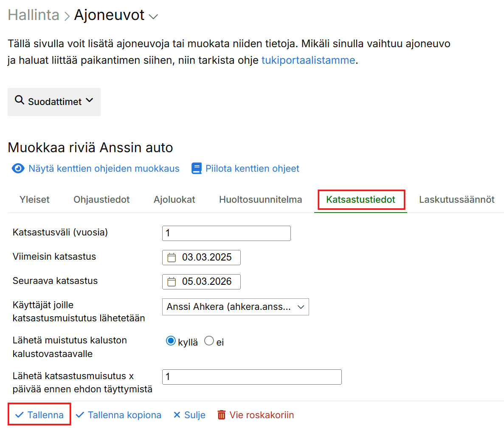
Task: Focus the reminder days before deadline field
Action: pyautogui.click(x=252, y=377)
